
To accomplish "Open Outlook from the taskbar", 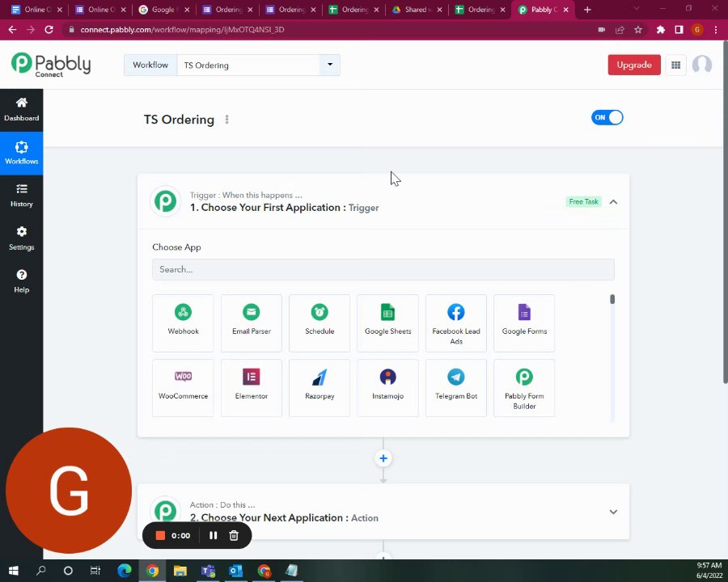I will point(236,571).
